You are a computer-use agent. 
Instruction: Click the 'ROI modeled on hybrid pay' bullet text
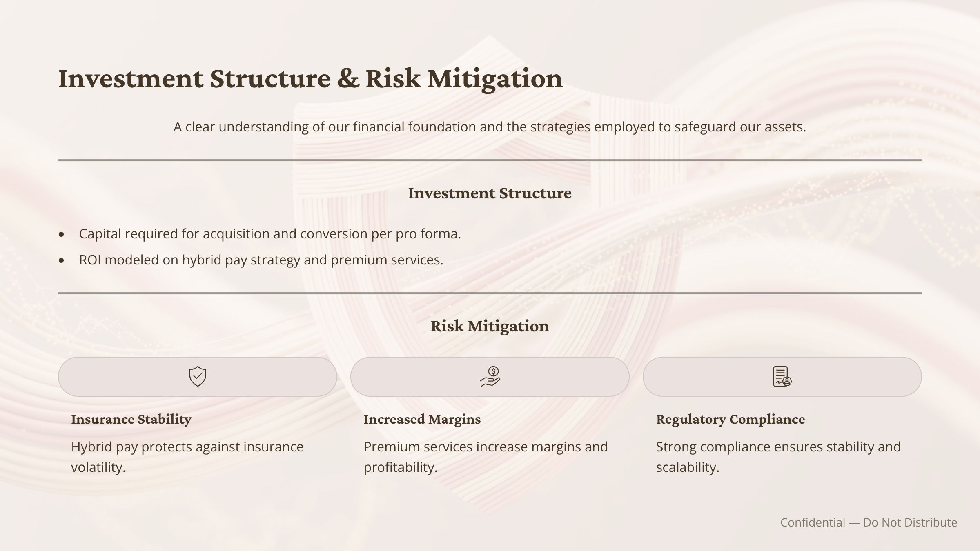[261, 260]
